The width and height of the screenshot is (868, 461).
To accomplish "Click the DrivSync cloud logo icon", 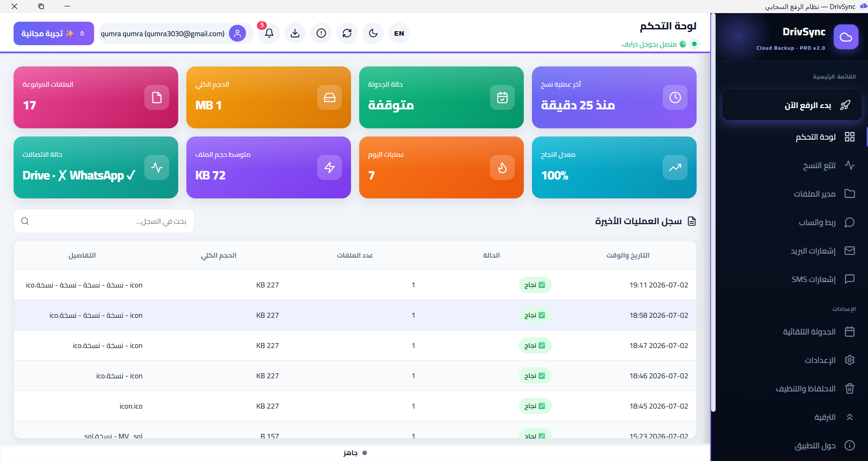I will click(x=846, y=37).
